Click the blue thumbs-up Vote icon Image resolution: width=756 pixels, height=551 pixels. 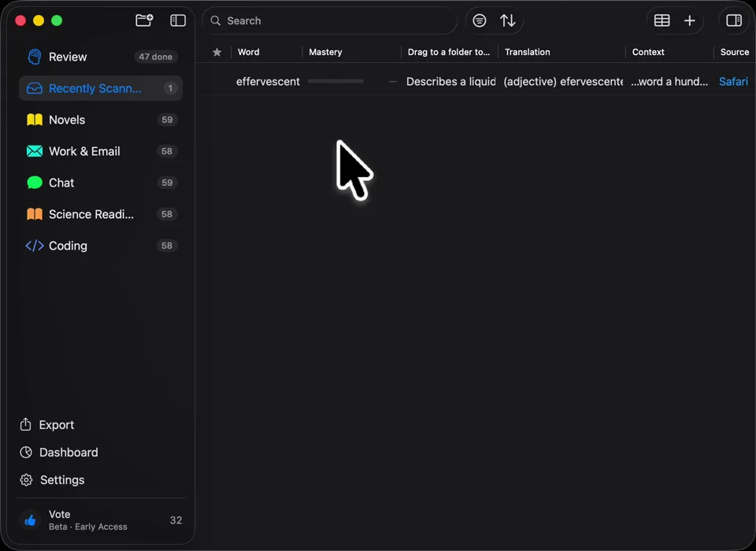coord(31,520)
